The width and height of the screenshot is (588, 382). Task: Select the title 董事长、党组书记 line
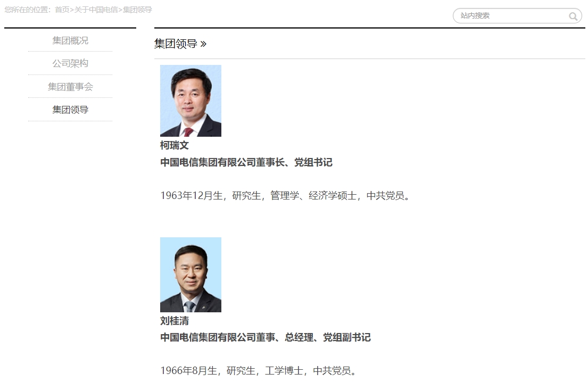246,162
